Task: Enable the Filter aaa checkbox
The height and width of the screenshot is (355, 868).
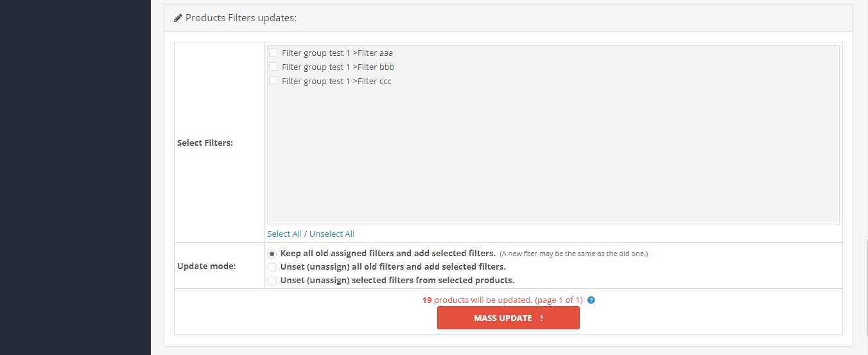Action: click(x=273, y=53)
